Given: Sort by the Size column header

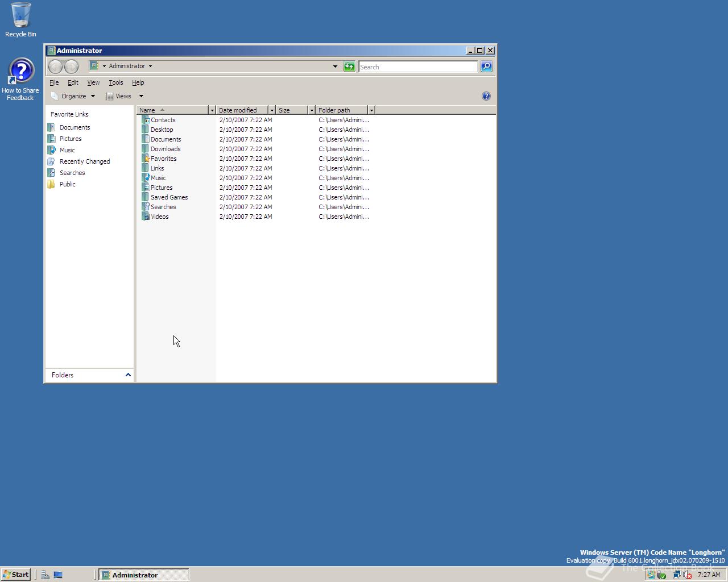Looking at the screenshot, I should [x=292, y=110].
